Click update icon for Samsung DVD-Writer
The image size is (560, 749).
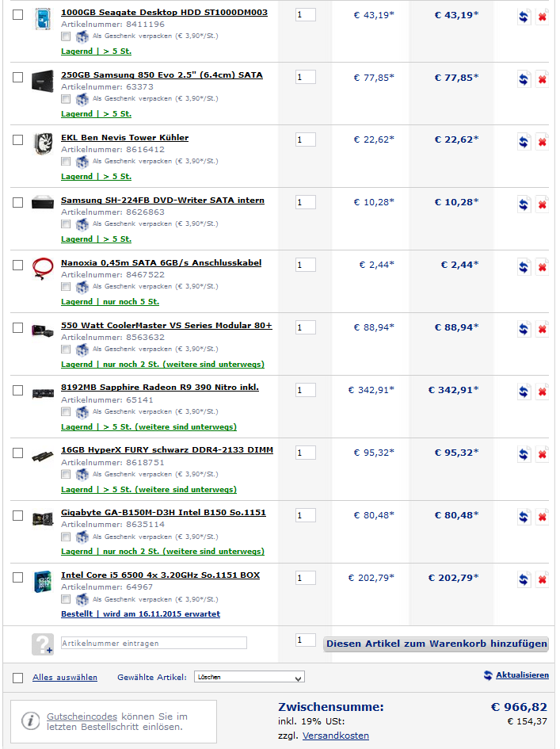tap(524, 204)
